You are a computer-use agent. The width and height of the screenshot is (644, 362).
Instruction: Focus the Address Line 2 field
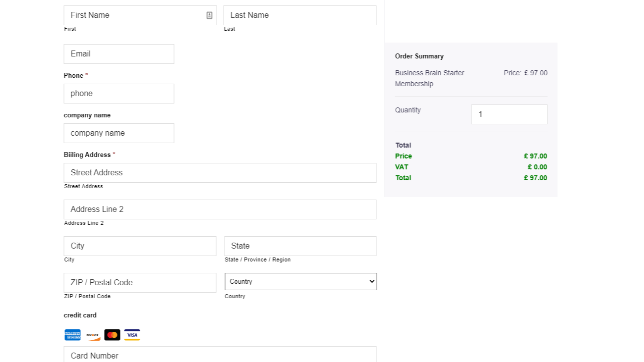click(220, 209)
